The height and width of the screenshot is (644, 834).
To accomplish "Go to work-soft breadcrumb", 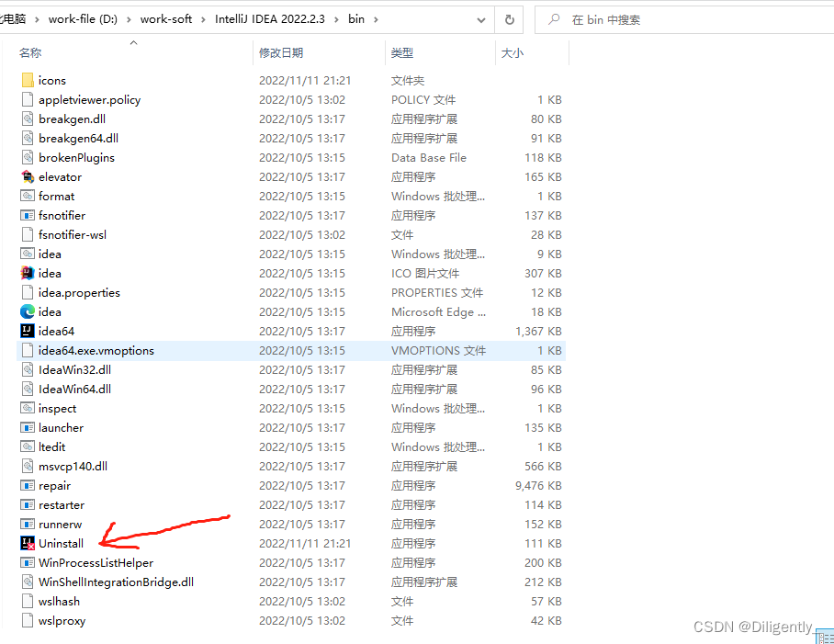I will click(166, 19).
